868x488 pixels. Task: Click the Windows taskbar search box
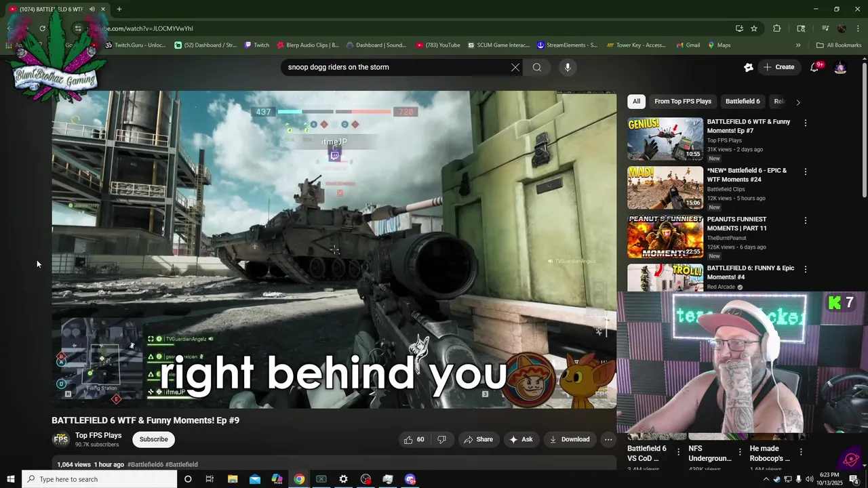pyautogui.click(x=100, y=479)
